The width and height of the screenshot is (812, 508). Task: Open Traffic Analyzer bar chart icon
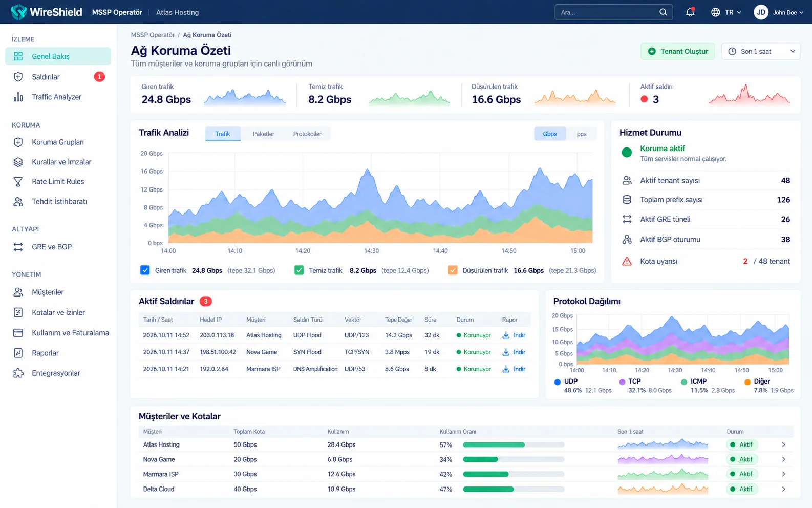click(x=18, y=97)
